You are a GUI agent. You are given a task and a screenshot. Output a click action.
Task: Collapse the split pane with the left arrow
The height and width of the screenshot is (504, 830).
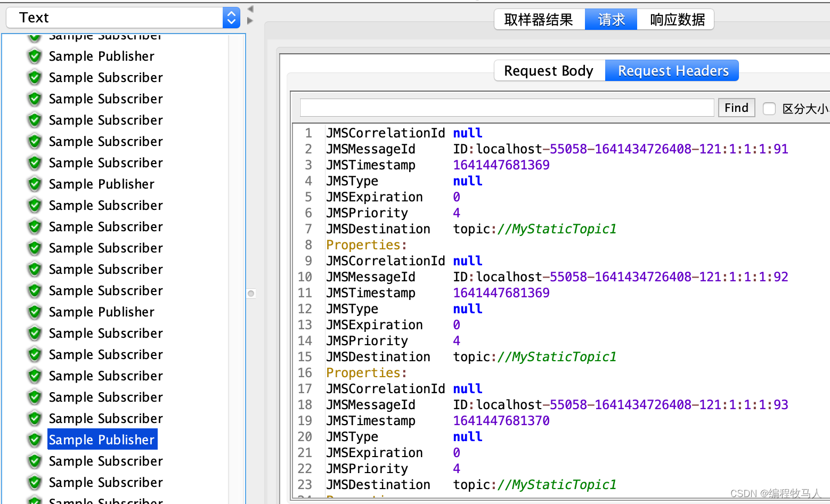(250, 9)
